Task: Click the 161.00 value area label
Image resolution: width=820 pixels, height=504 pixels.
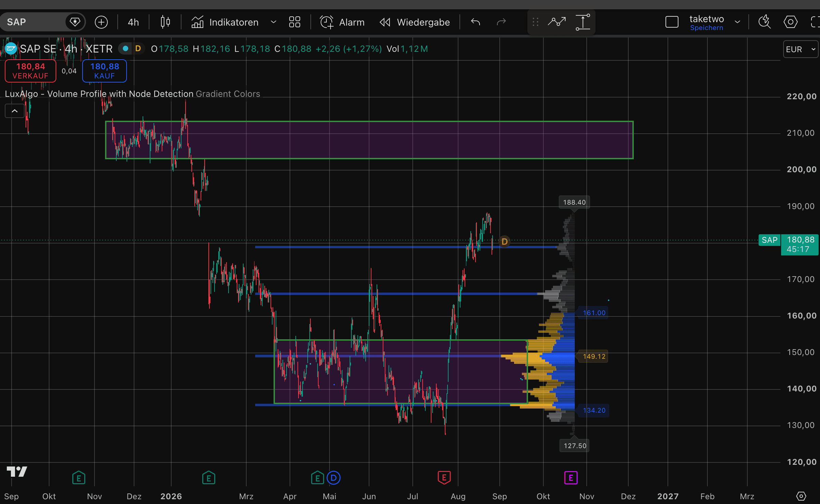Action: (594, 313)
